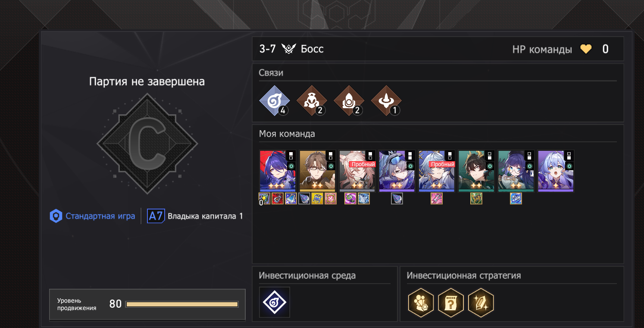Screen dimensions: 644x328
Task: Select the last character portrait with one star
Action: pyautogui.click(x=556, y=171)
